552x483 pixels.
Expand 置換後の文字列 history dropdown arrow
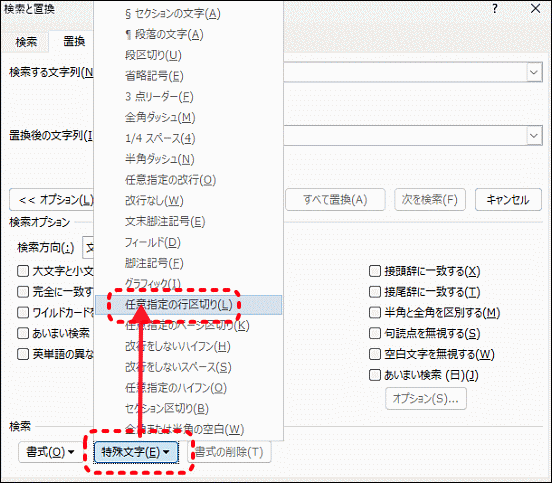pos(534,136)
